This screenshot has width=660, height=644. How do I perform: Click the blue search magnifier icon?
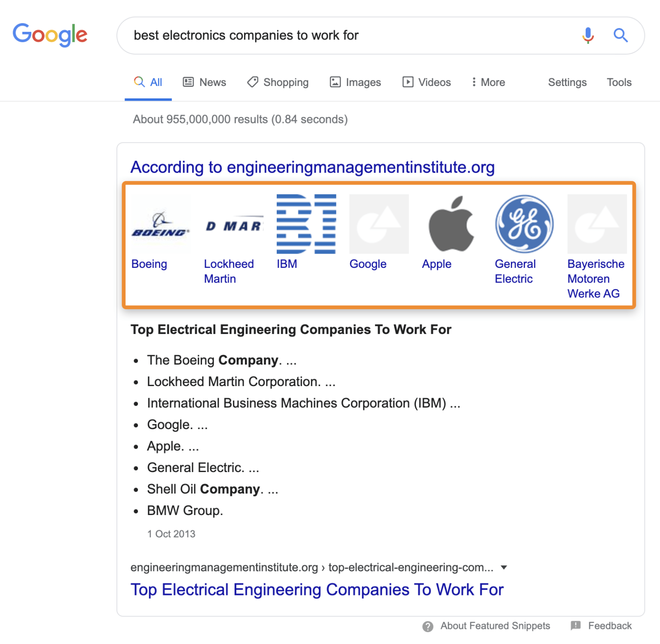(x=620, y=36)
